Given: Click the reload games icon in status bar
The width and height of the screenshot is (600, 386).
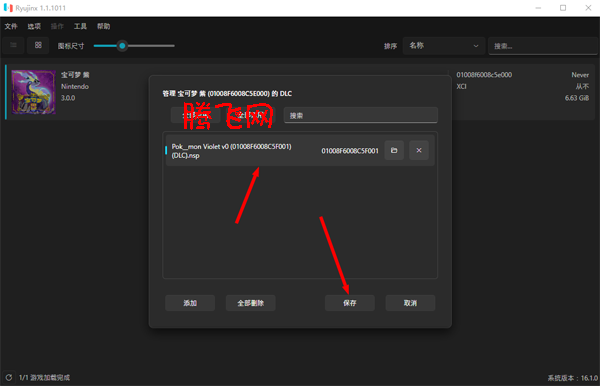Looking at the screenshot, I should [9, 378].
